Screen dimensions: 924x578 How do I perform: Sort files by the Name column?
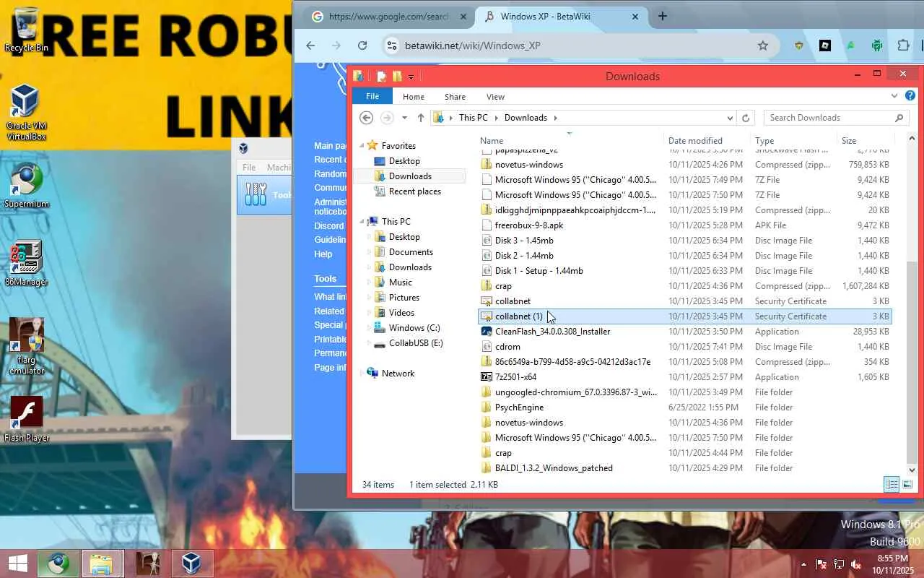(x=570, y=141)
